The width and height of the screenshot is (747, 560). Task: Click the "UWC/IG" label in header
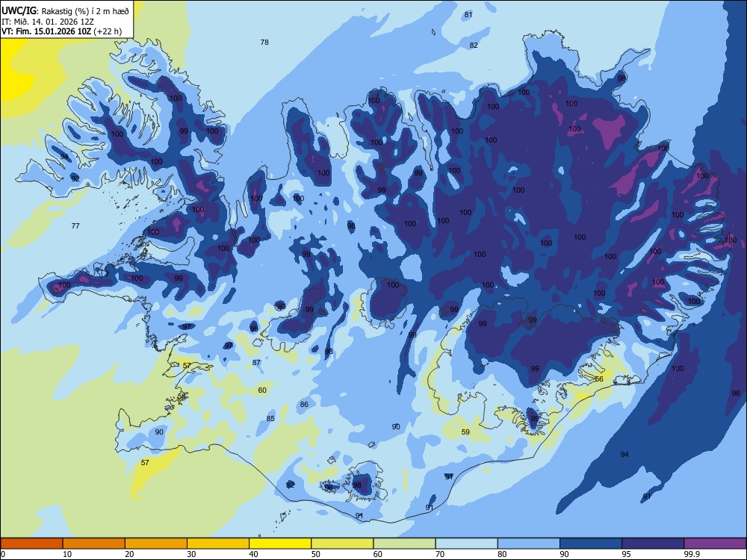(19, 11)
